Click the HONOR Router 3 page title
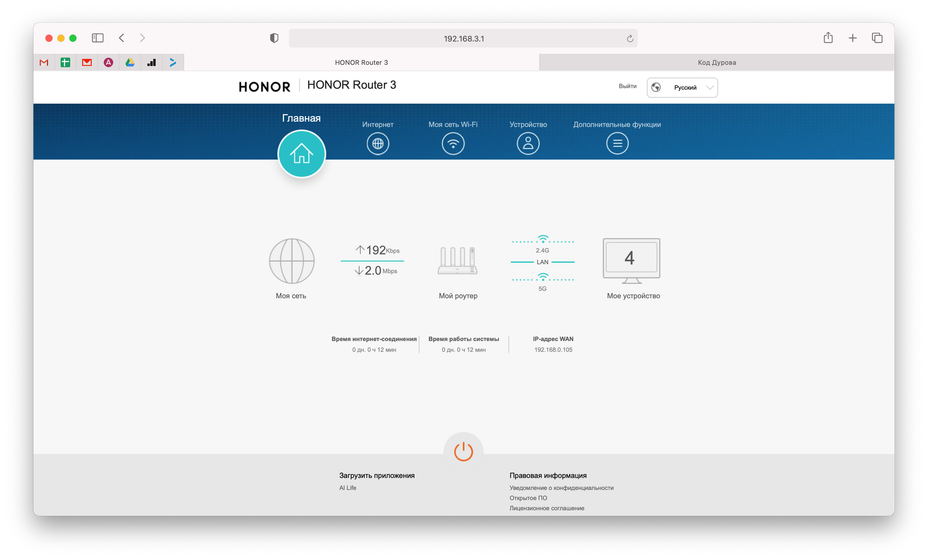 click(x=352, y=85)
